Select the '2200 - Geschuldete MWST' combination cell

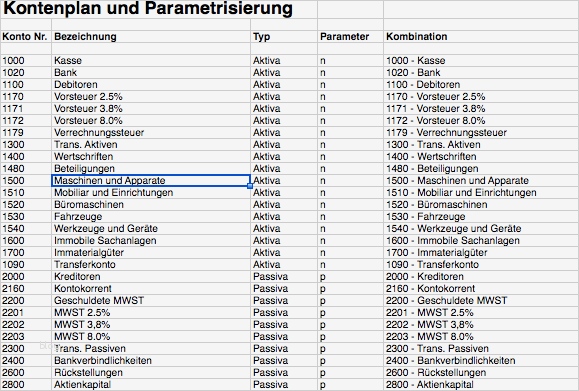pyautogui.click(x=481, y=301)
